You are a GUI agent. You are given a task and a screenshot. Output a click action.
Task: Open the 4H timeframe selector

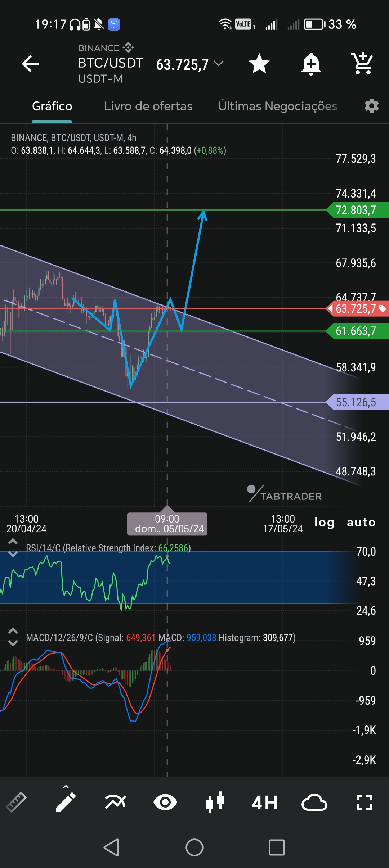(265, 803)
